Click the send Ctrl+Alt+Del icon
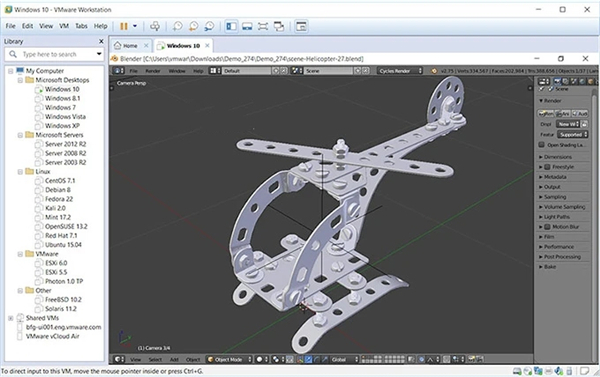 [155, 26]
